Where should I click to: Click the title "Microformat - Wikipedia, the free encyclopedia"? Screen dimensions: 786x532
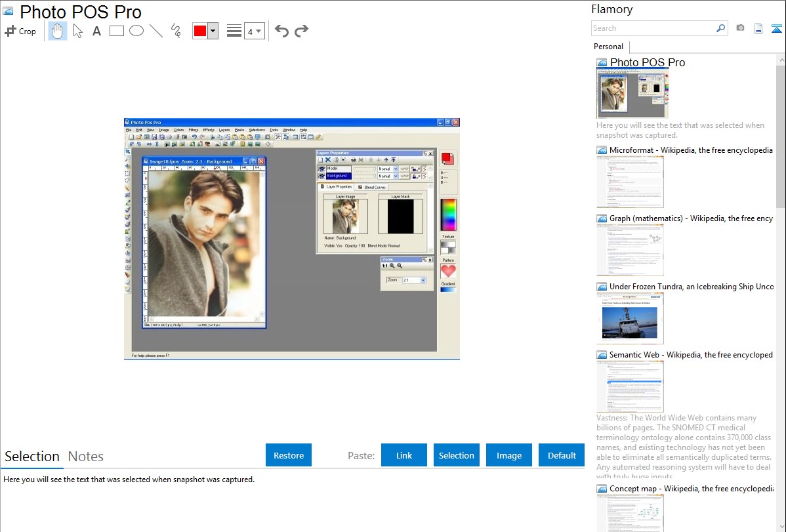coord(691,150)
